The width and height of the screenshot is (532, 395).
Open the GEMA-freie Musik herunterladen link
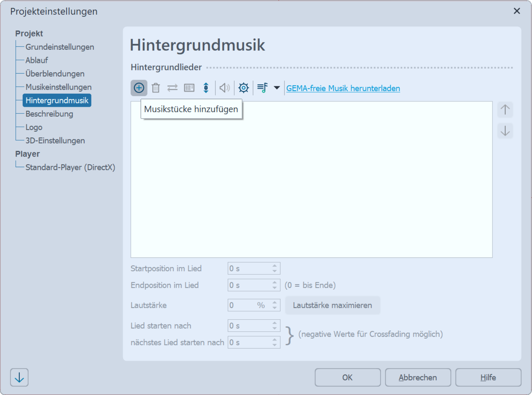click(x=343, y=88)
